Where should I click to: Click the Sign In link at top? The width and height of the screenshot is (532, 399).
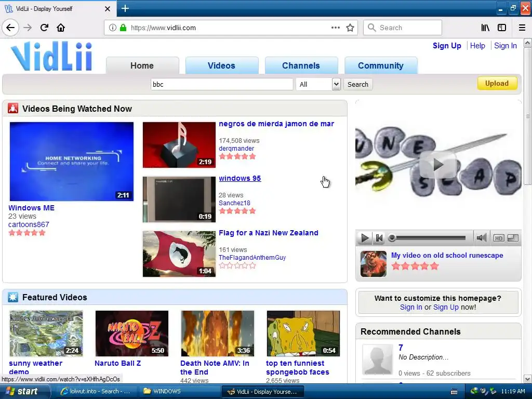(x=505, y=46)
